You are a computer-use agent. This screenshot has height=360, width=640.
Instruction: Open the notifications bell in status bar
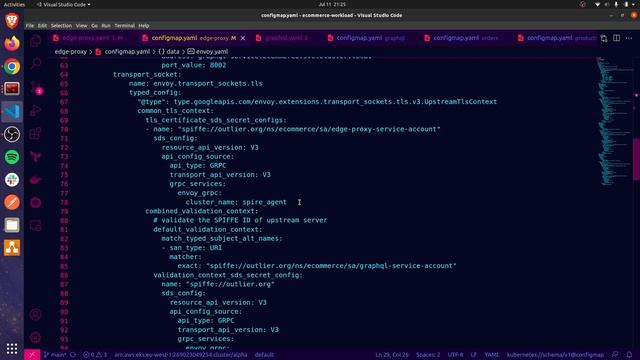click(629, 355)
